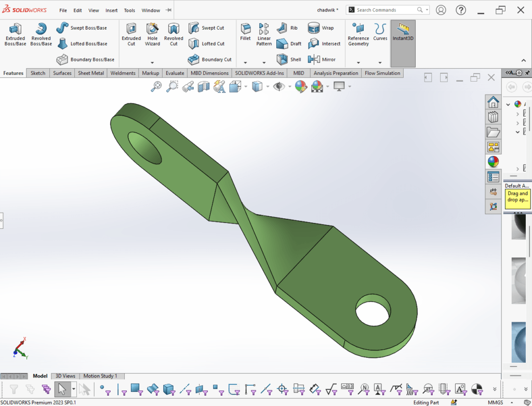This screenshot has width=532, height=406.
Task: Open the File Explorer folder tab in task pane
Action: tap(493, 132)
